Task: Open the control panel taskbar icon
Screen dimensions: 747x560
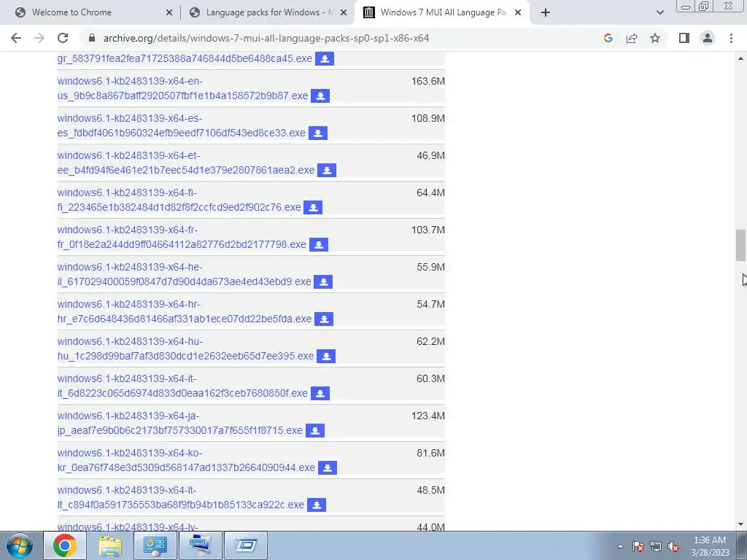Action: pyautogui.click(x=155, y=545)
